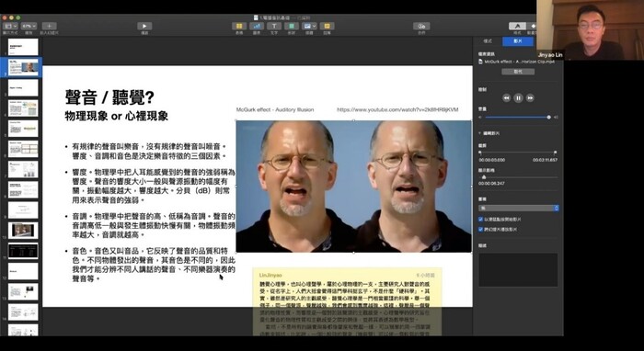This screenshot has width=644, height=351.
Task: Select slide 4 thumbnail in navigator
Action: (23, 108)
